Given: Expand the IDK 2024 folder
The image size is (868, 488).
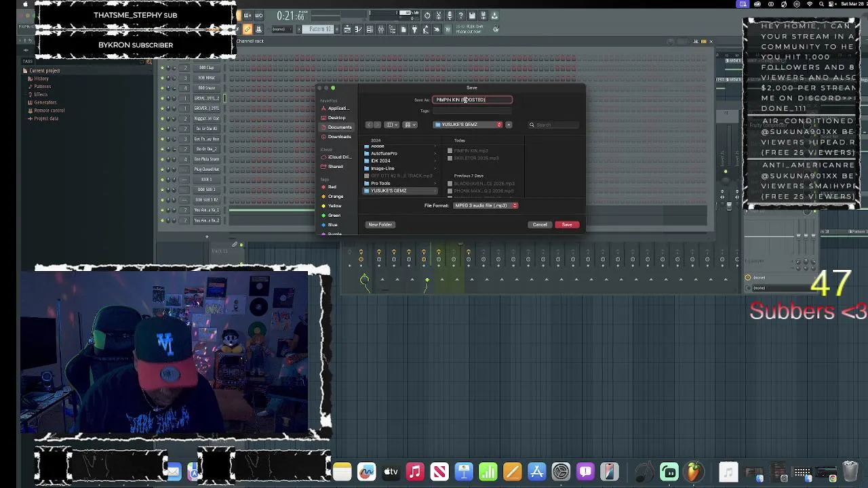Looking at the screenshot, I should tap(435, 161).
